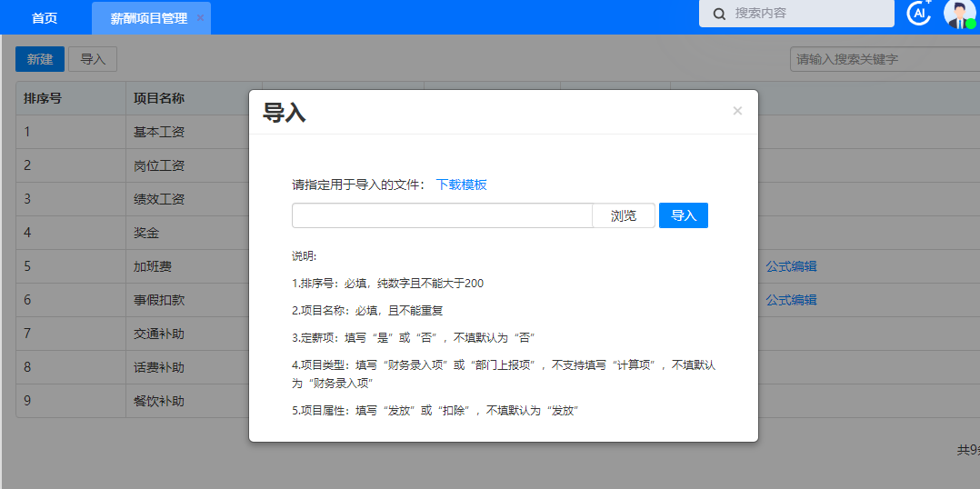This screenshot has width=980, height=489.
Task: Switch to the 首页 tab
Action: 45,18
